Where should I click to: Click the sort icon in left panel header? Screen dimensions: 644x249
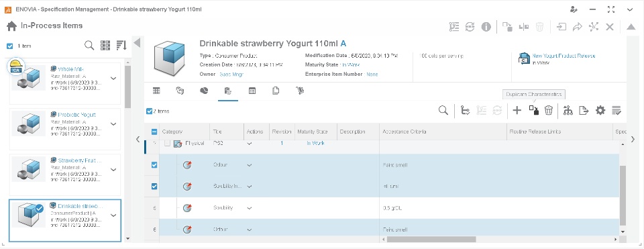[121, 45]
